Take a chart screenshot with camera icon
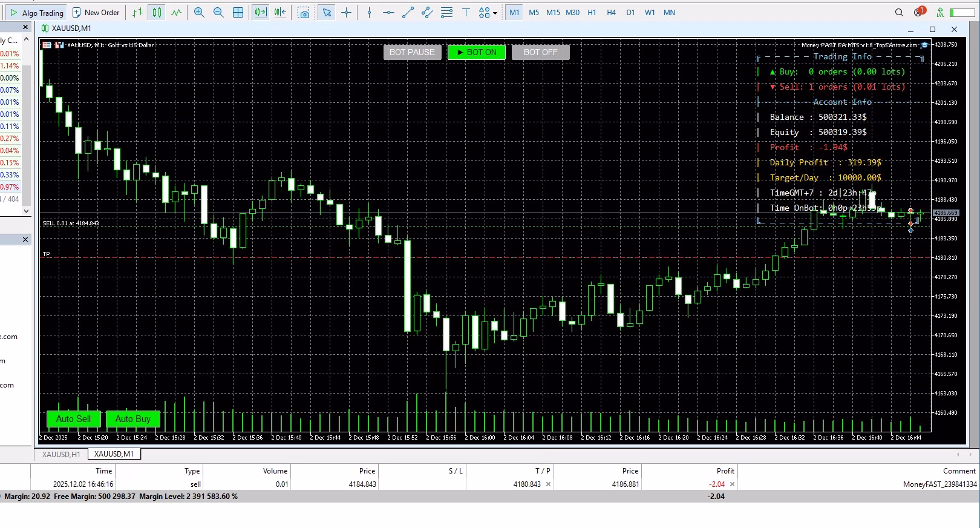Image resolution: width=980 pixels, height=528 pixels. pos(304,13)
